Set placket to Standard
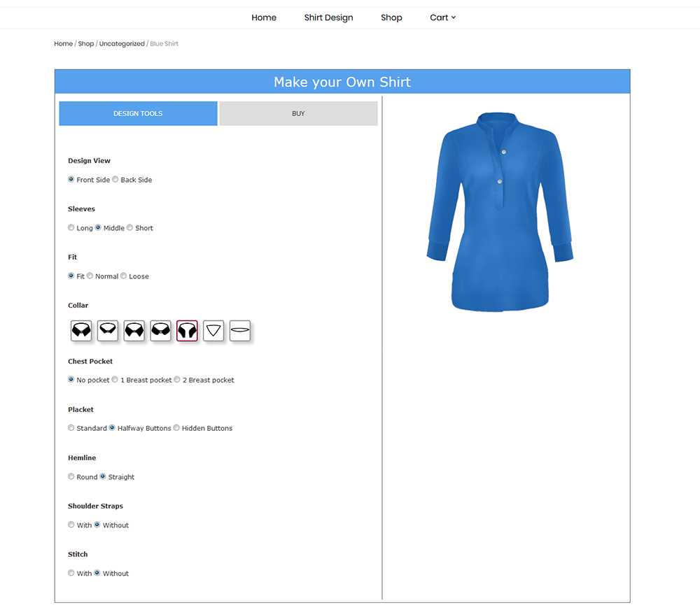700x612 pixels. [x=71, y=428]
